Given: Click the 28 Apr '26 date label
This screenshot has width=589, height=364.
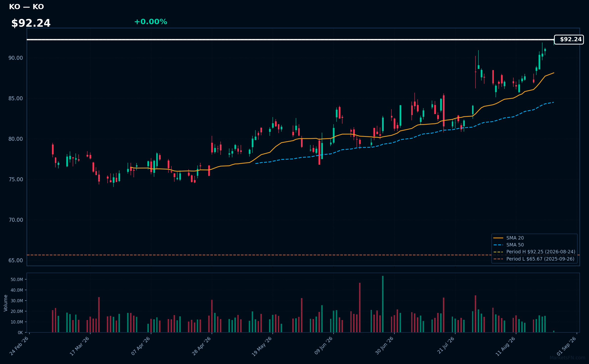Looking at the screenshot, I should [202, 346].
